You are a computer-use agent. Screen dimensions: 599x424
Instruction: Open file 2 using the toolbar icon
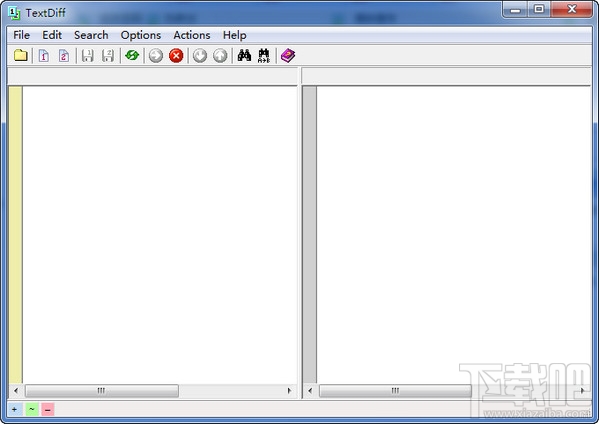64,56
